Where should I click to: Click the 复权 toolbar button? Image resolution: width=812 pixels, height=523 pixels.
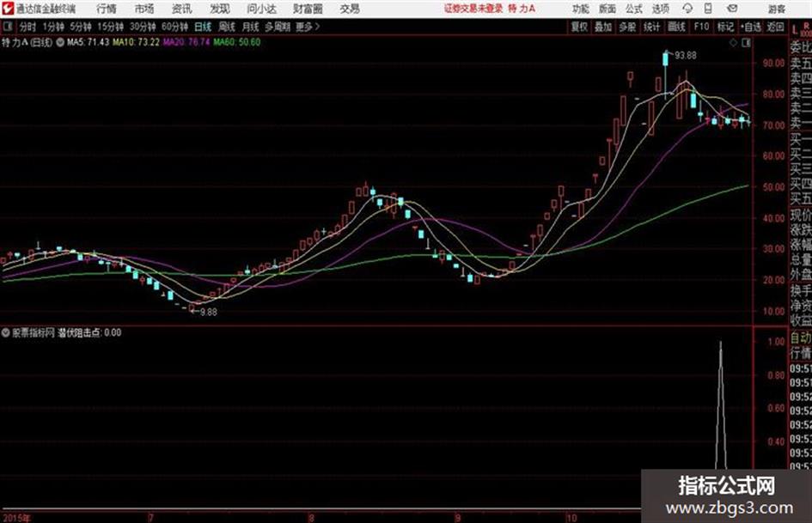tap(579, 27)
